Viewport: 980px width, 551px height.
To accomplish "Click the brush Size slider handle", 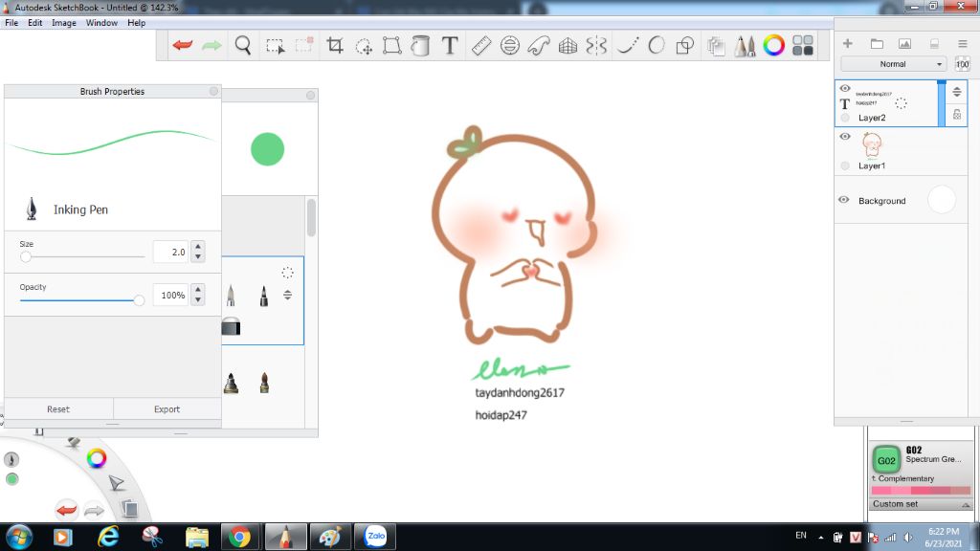I will (x=26, y=256).
